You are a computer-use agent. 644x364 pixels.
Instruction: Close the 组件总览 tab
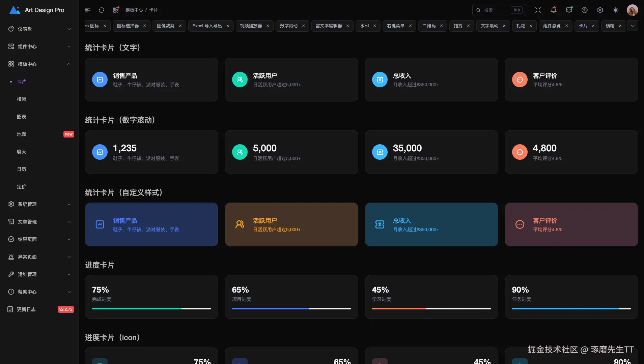(566, 26)
